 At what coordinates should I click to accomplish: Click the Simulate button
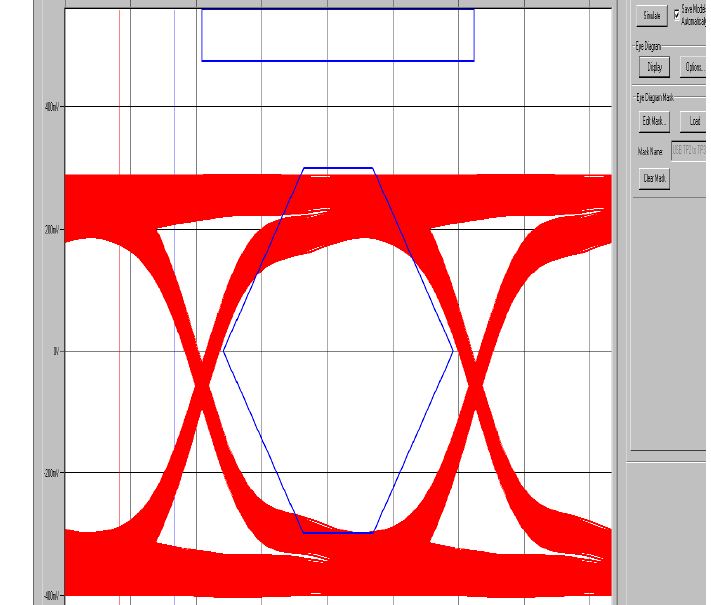pyautogui.click(x=653, y=17)
